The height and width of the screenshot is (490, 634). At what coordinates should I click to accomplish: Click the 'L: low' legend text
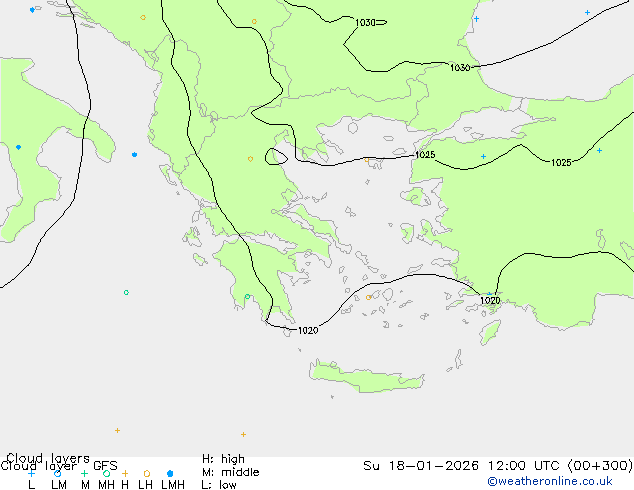point(219,484)
